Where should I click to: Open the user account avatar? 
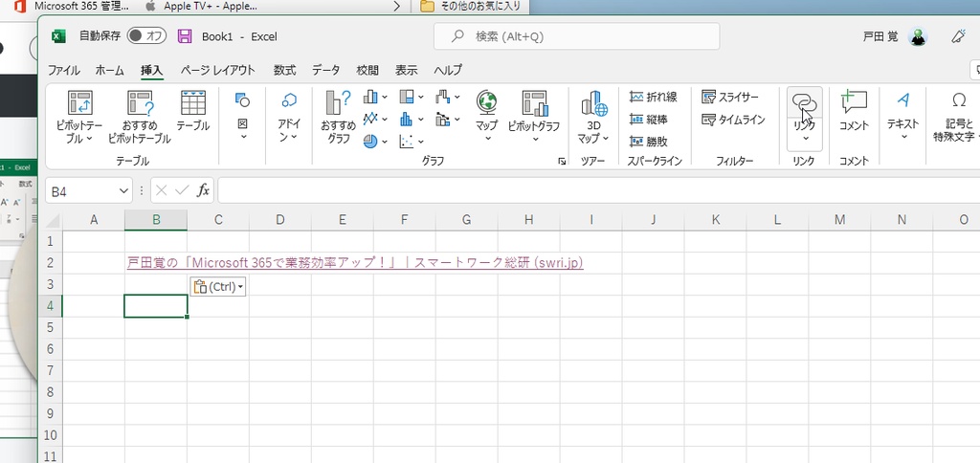coord(918,37)
